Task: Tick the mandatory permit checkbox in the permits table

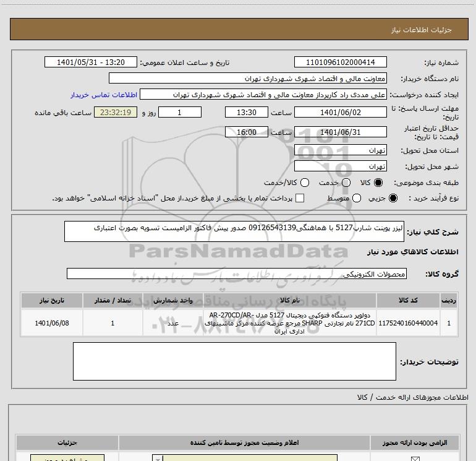Action: click(415, 459)
